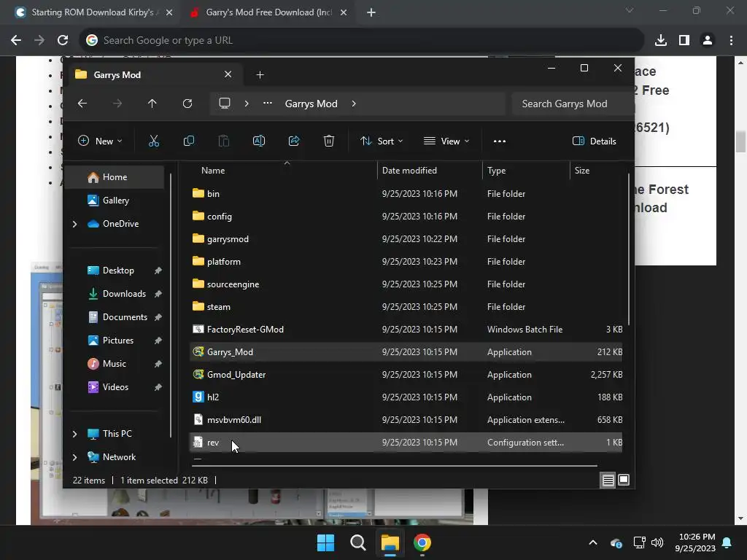Switch to details list view in status bar
Image resolution: width=747 pixels, height=560 pixels.
point(608,480)
